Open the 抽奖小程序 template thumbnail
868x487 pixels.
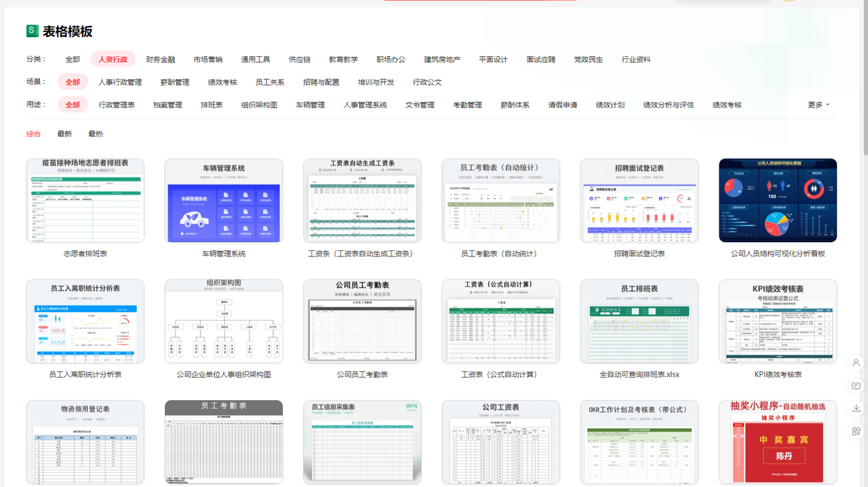click(778, 442)
